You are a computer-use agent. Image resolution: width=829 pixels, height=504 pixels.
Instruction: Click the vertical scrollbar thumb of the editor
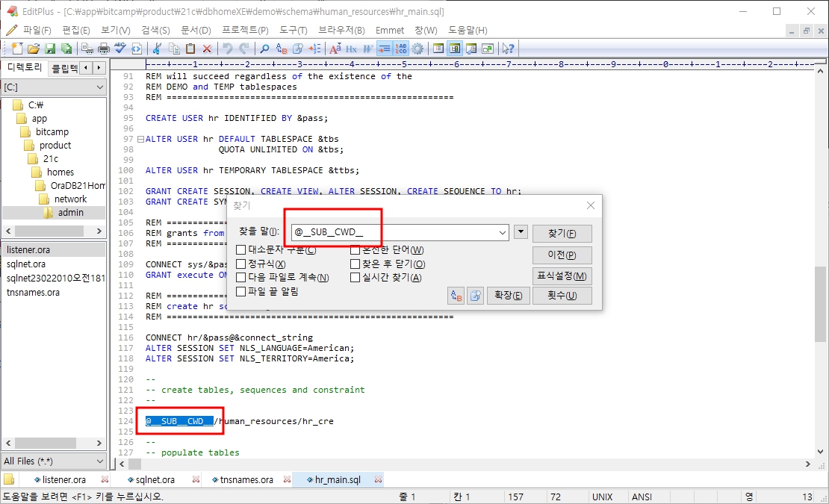(820, 305)
